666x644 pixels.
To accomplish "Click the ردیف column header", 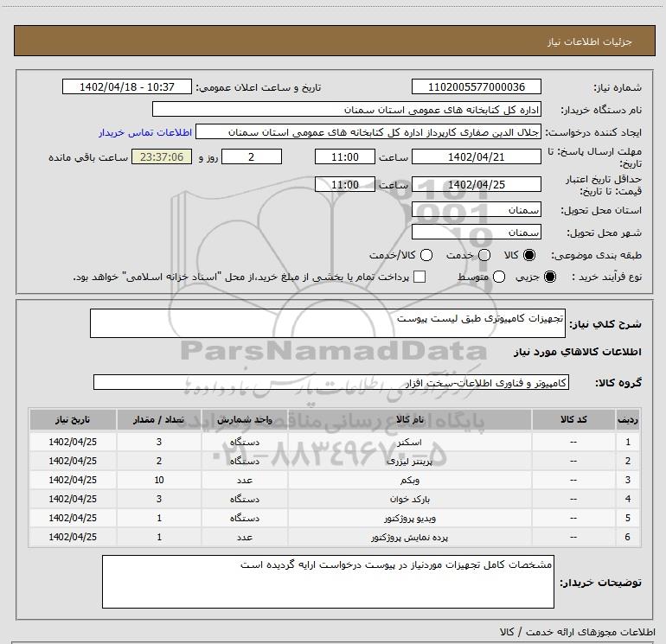I will (628, 419).
